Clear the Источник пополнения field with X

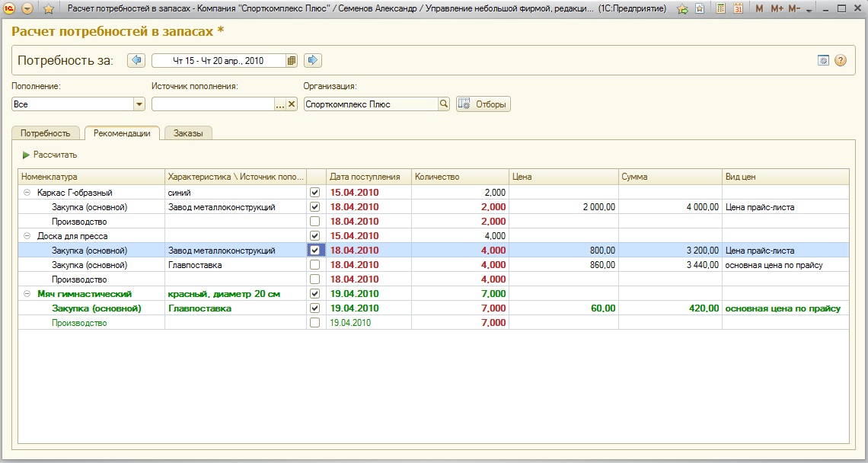[291, 104]
